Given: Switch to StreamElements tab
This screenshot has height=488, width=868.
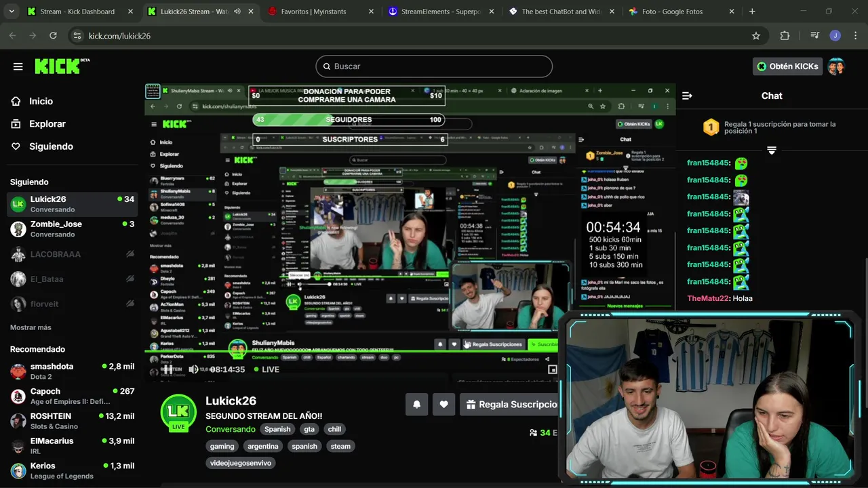Looking at the screenshot, I should point(441,12).
